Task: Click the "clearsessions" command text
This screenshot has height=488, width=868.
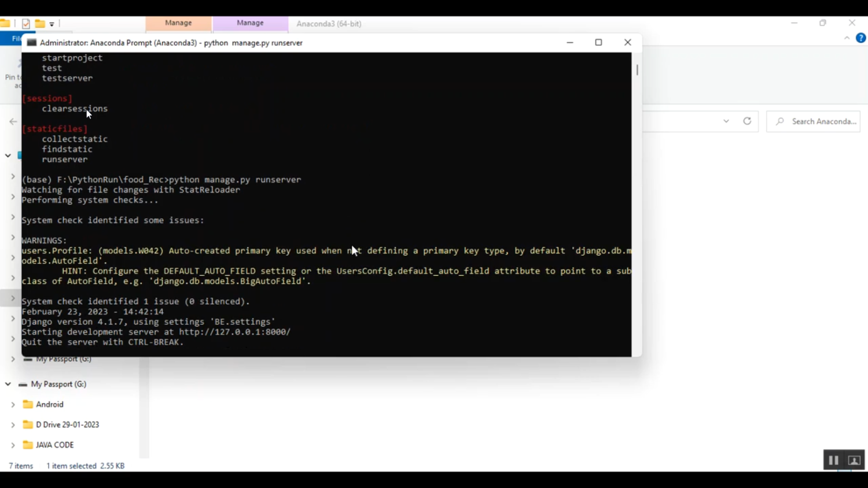Action: pos(75,109)
